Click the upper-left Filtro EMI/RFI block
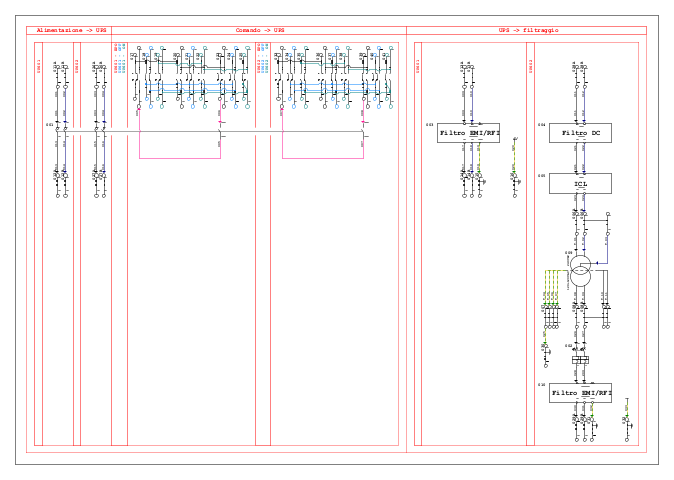The image size is (674, 480). [468, 133]
